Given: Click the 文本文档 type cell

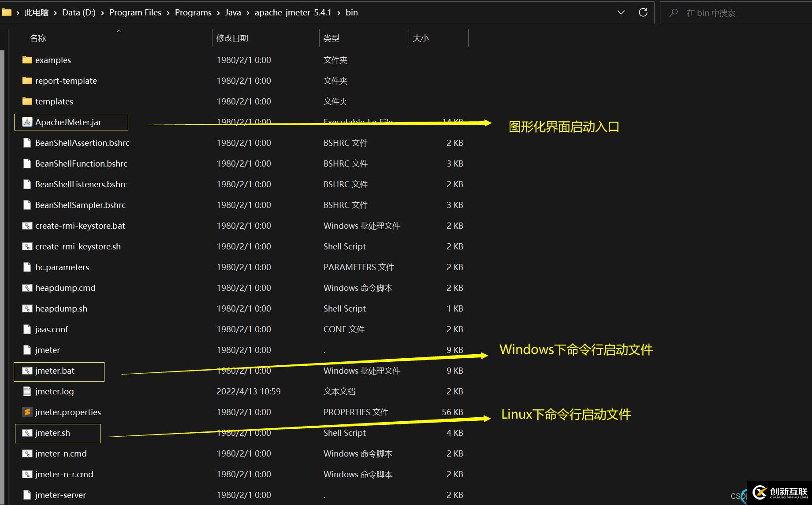Looking at the screenshot, I should click(339, 391).
